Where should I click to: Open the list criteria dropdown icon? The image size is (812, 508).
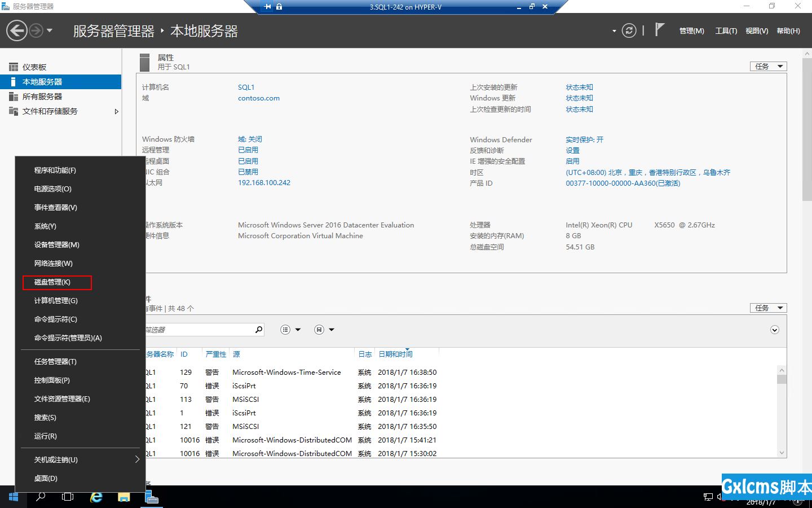(290, 330)
